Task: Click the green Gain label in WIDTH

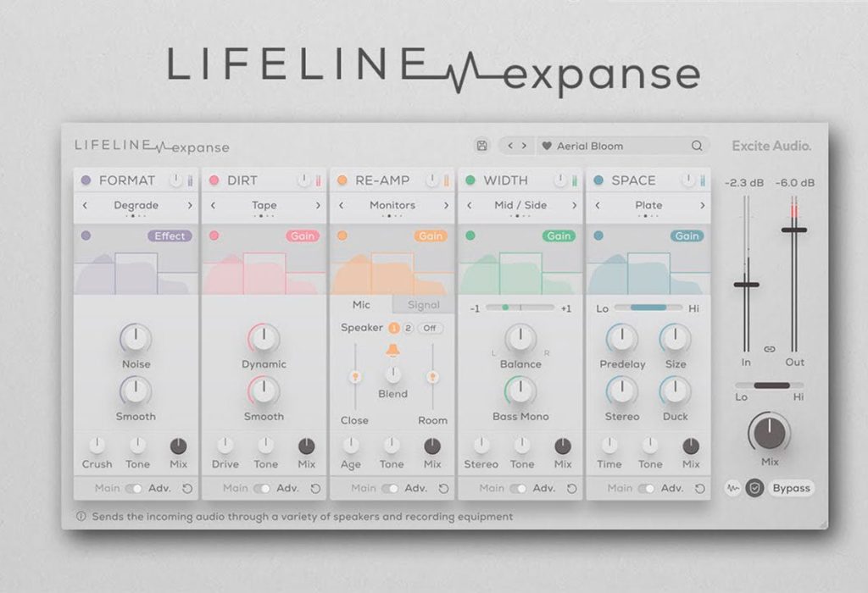Action: point(559,236)
